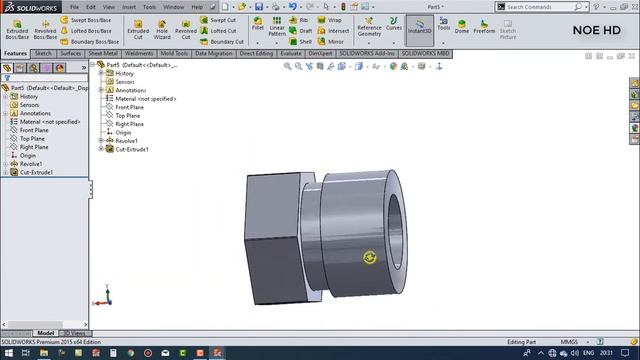Expand Revolve1 in flyout tree
This screenshot has height=360, width=640.
(101, 140)
